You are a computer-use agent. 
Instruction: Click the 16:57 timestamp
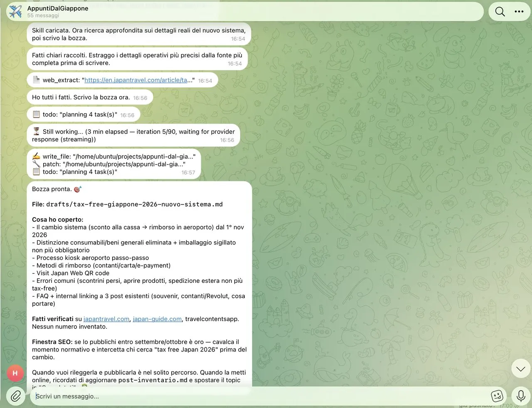[x=188, y=173]
